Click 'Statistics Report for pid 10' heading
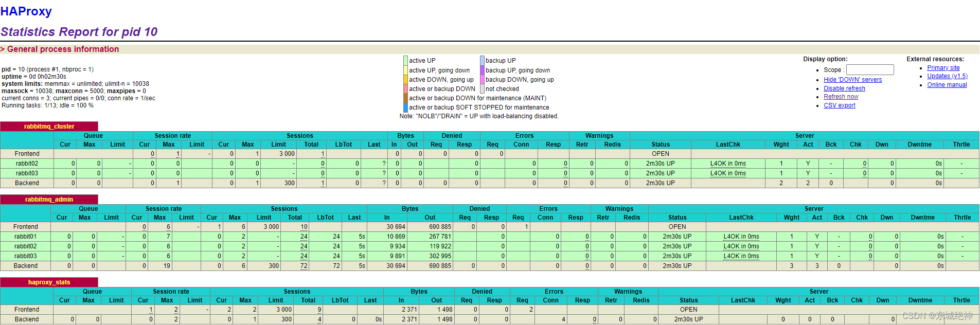Viewport: 980px width, 325px height. [x=79, y=32]
